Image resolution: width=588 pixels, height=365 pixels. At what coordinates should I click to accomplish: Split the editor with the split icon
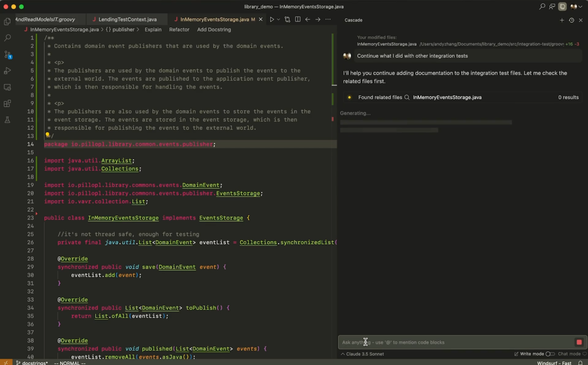tap(297, 19)
